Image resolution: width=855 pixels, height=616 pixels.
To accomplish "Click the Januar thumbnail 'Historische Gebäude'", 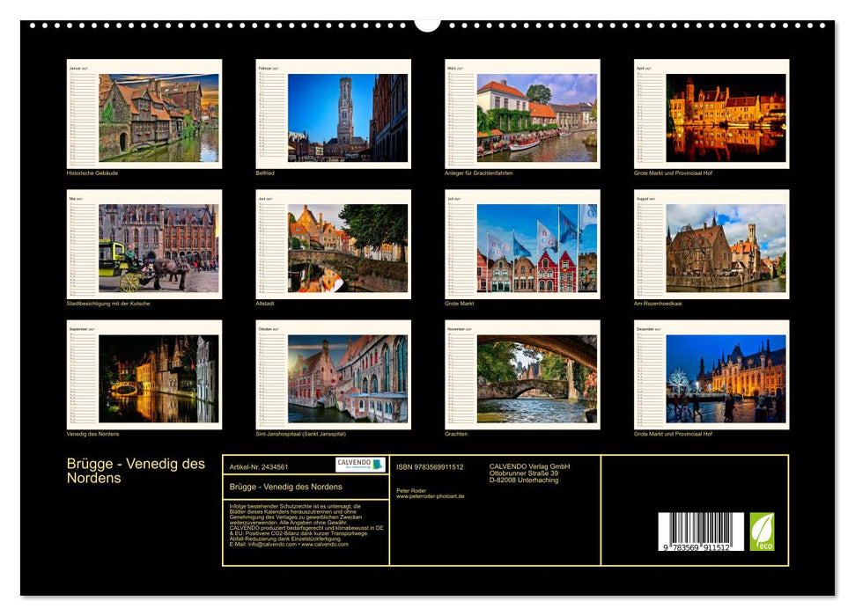I will [144, 114].
